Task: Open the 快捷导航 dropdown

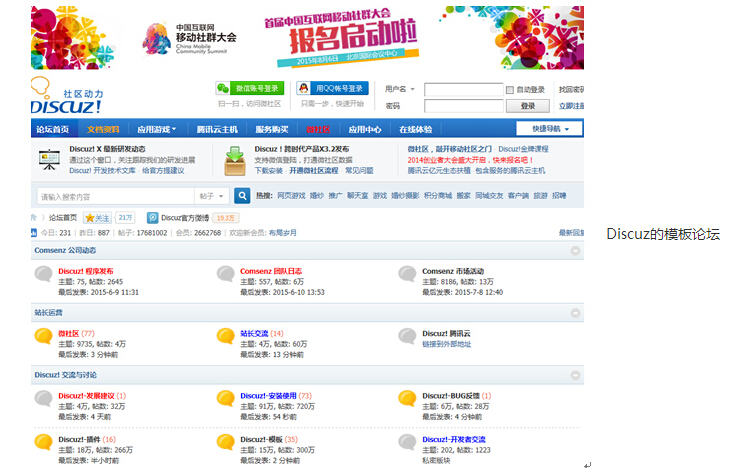Action: [x=550, y=129]
